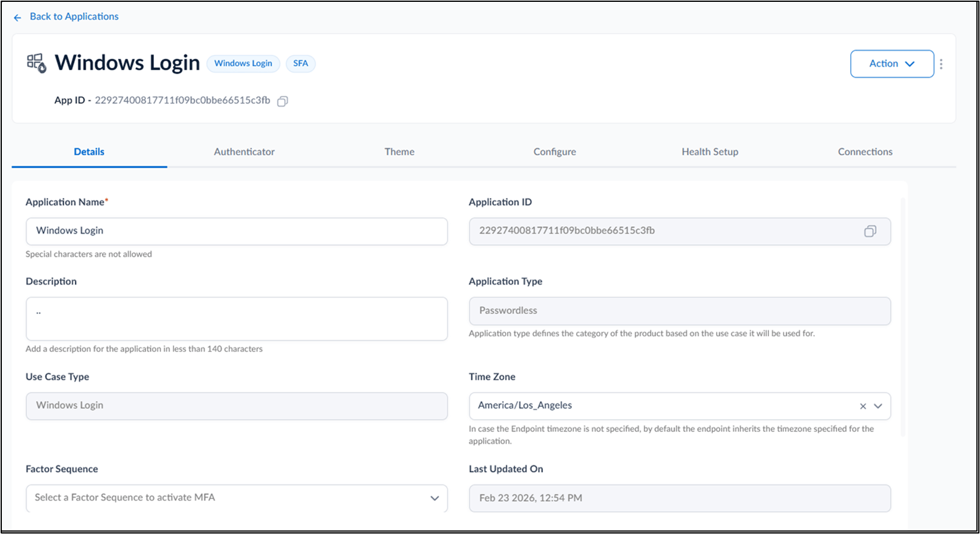Open the three-dot more options menu
980x534 pixels.
coord(941,64)
